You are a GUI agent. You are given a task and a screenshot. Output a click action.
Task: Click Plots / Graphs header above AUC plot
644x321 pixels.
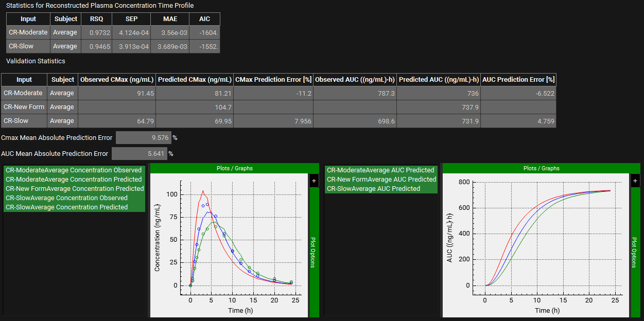click(x=541, y=168)
